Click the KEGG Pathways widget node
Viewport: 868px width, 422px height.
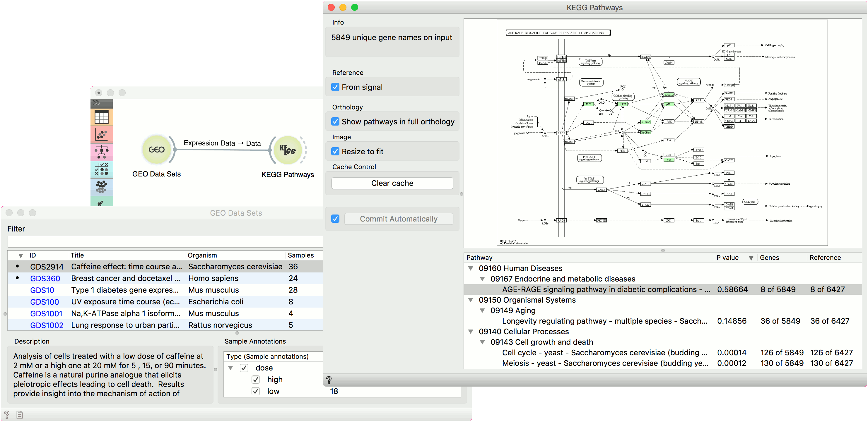[287, 150]
